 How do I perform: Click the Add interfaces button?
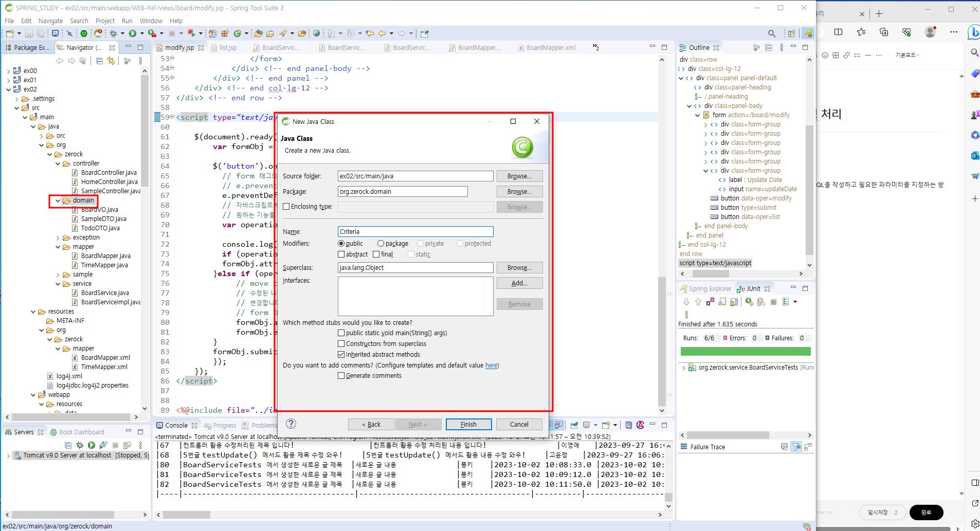click(x=519, y=283)
